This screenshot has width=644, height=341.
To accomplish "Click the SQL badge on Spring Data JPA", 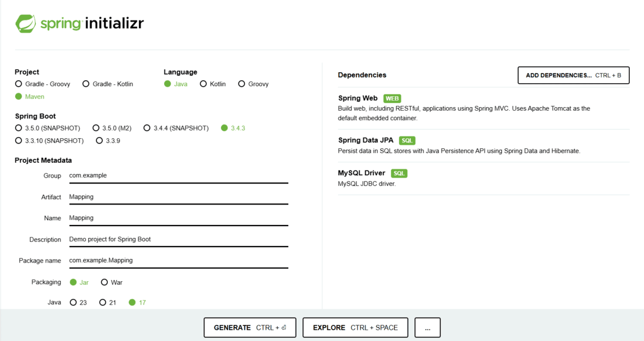I will click(x=407, y=141).
